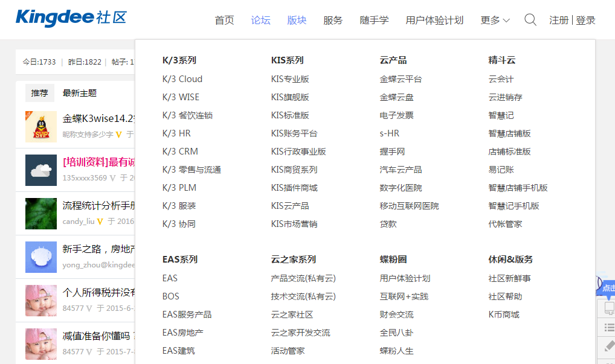This screenshot has width=615, height=364.
Task: Open the 全民八卦 board
Action: pyautogui.click(x=396, y=333)
